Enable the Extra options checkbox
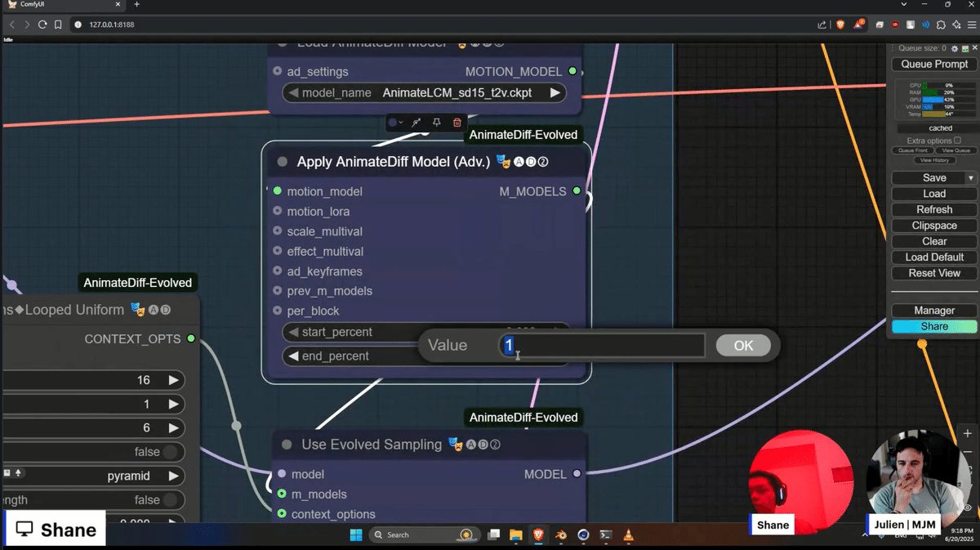This screenshot has width=980, height=550. point(958,141)
